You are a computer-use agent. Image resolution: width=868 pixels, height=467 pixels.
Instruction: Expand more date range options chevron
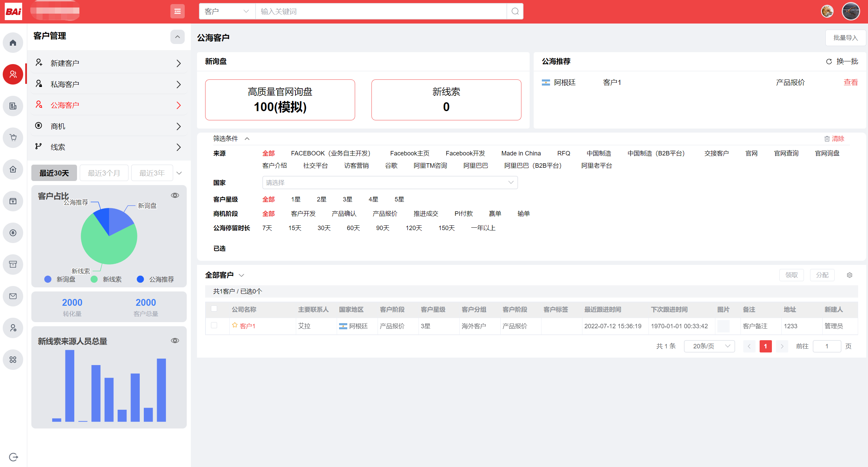(179, 173)
